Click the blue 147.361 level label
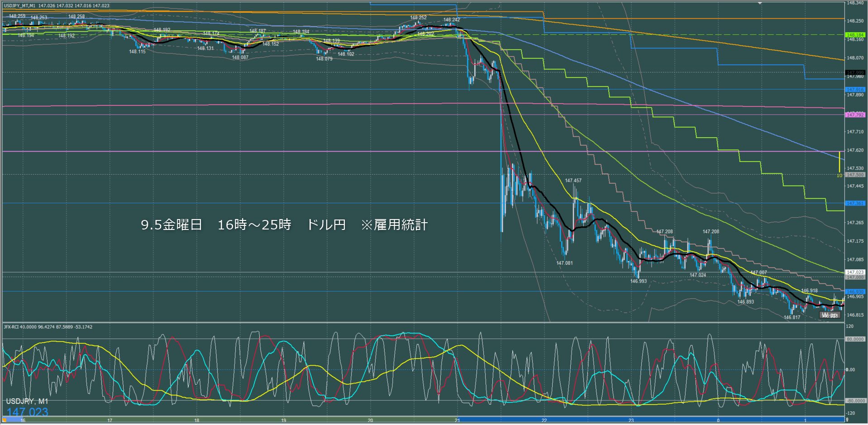868x425 pixels. pos(855,203)
